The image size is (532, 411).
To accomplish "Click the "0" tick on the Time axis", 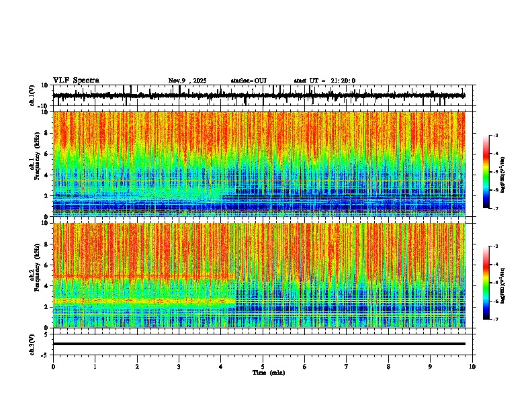I will pyautogui.click(x=53, y=367).
